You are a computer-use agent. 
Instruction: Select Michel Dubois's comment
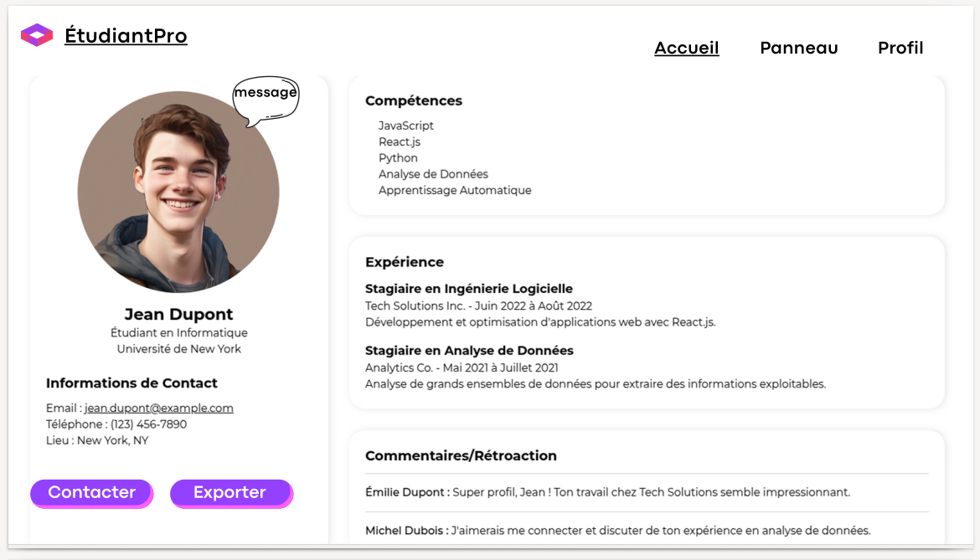click(617, 531)
